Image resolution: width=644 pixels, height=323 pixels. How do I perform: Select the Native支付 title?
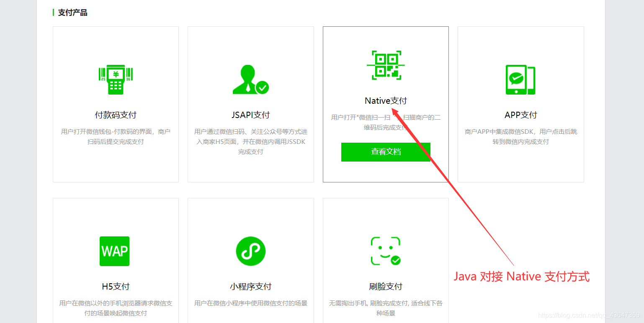[386, 101]
